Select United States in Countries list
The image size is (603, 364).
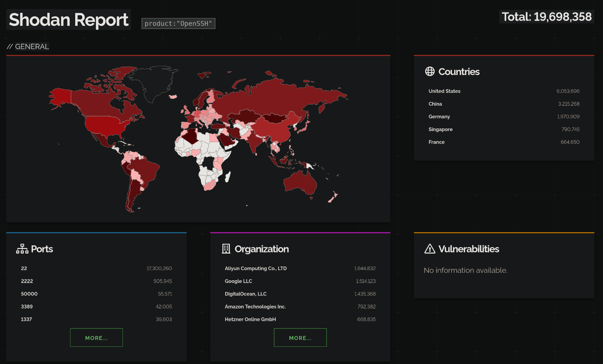click(444, 91)
